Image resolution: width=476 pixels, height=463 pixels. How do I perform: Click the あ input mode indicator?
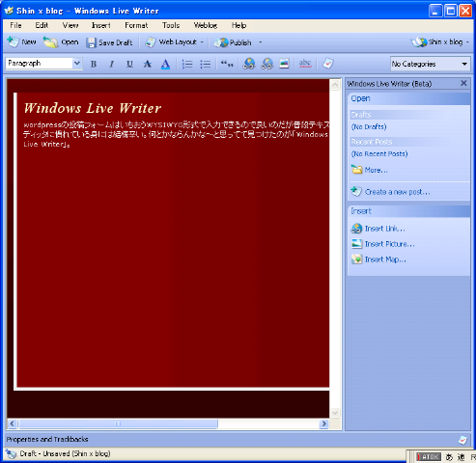tap(449, 457)
